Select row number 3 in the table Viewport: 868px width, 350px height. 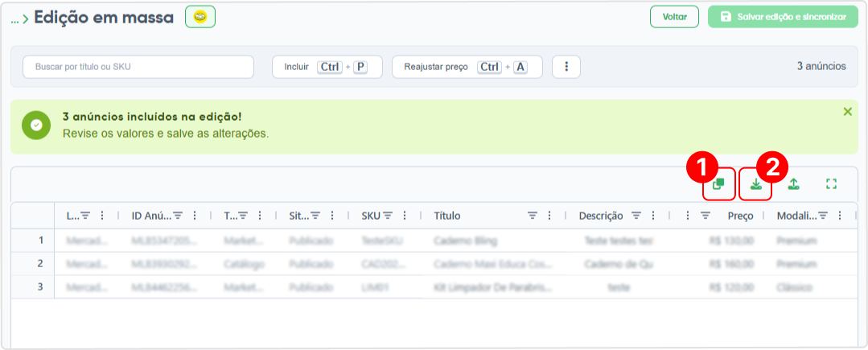tap(33, 287)
